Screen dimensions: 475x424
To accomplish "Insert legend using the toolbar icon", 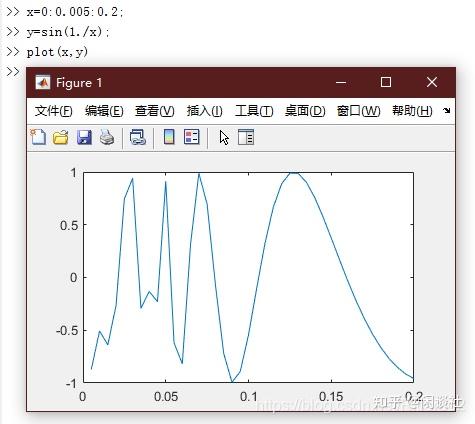I will click(192, 137).
